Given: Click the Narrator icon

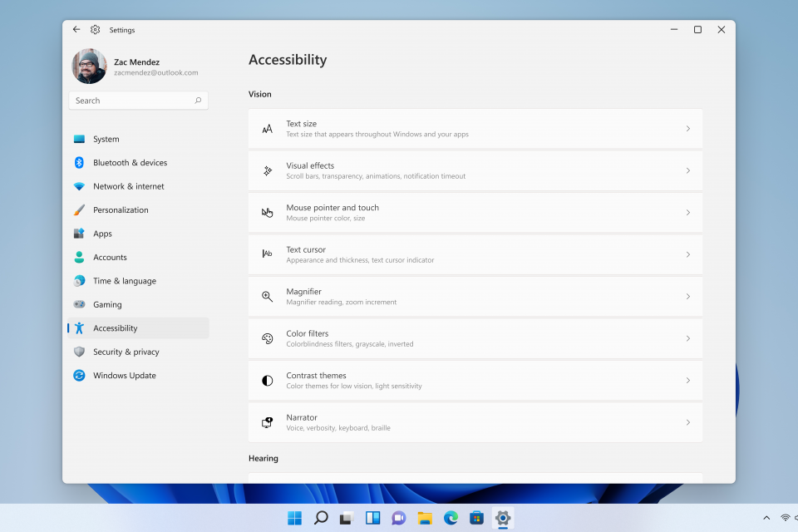Looking at the screenshot, I should coord(267,422).
